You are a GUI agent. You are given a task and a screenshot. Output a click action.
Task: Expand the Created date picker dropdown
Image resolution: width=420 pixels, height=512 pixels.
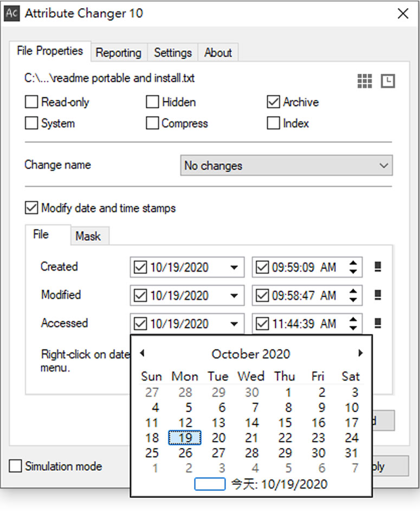pyautogui.click(x=234, y=267)
